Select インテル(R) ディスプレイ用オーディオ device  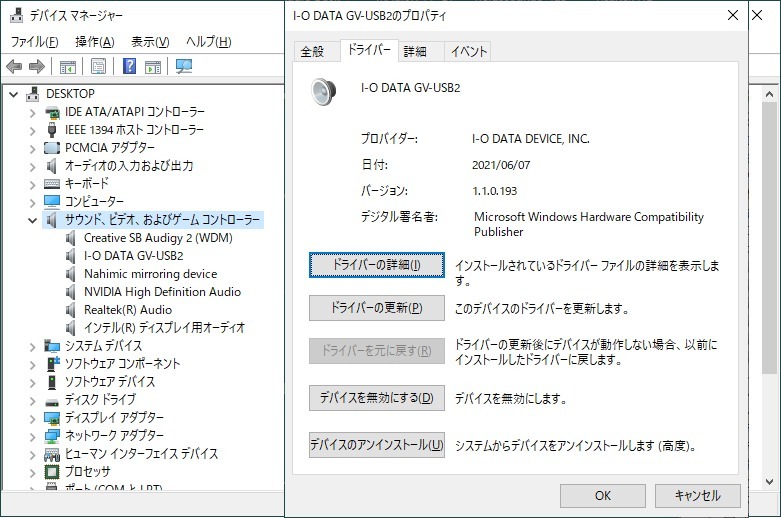coord(164,328)
